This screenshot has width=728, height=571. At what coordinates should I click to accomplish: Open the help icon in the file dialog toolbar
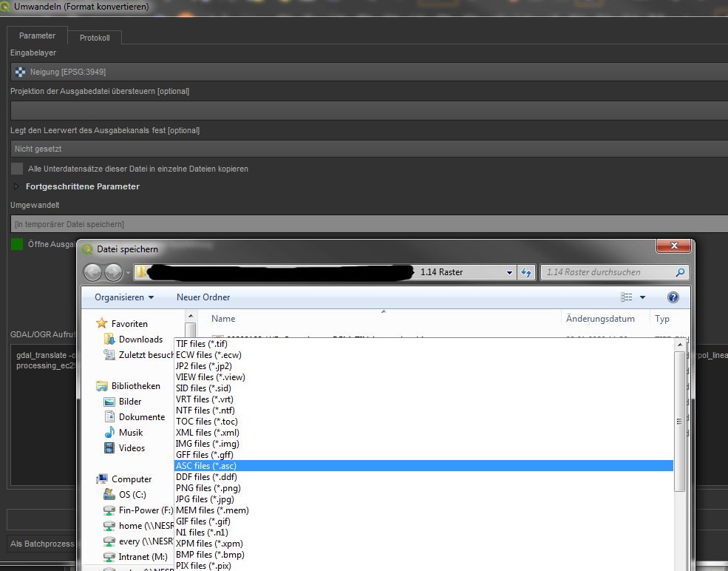click(673, 297)
